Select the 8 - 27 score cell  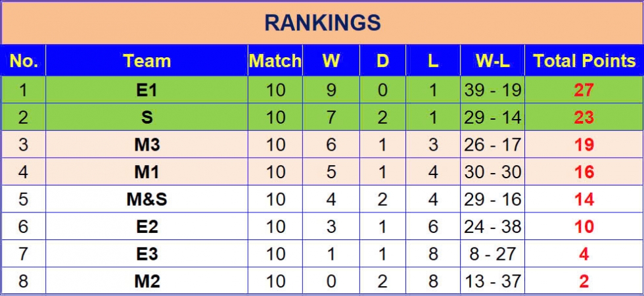(492, 254)
